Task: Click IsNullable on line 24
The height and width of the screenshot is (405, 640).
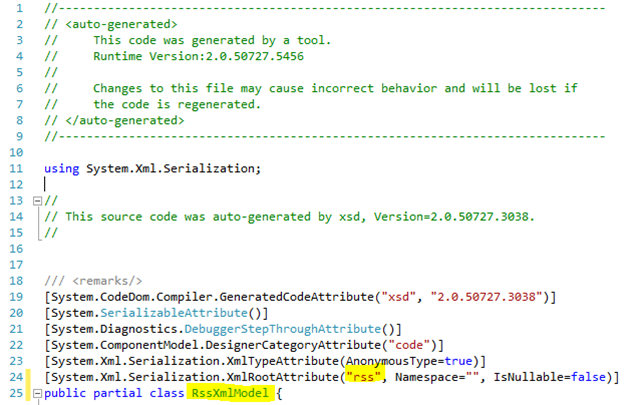Action: point(528,377)
